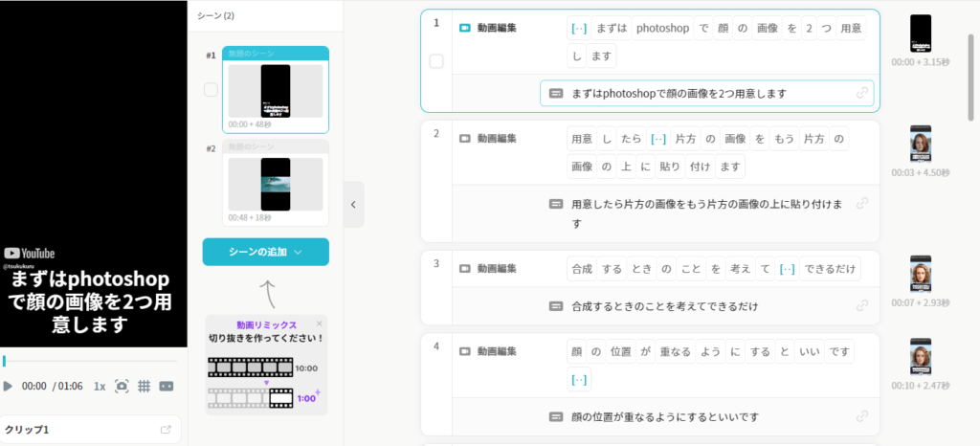The height and width of the screenshot is (446, 980).
Task: Select the silence marker in clip 2
Action: point(658,139)
